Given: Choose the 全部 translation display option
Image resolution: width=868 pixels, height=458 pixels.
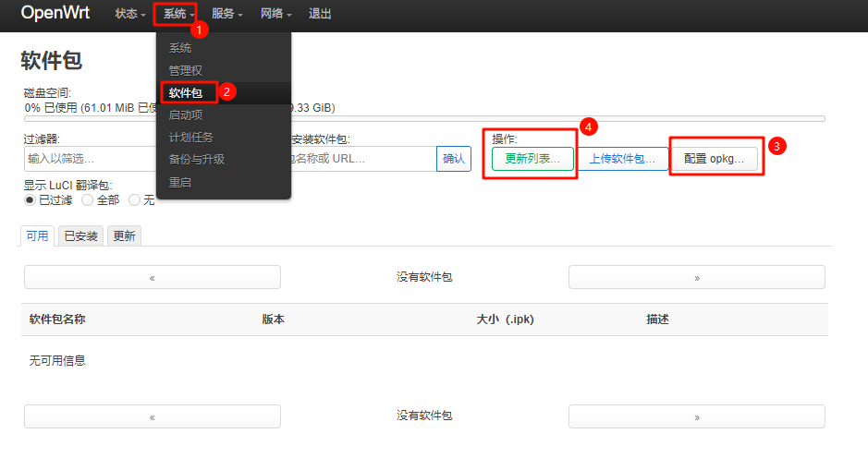Looking at the screenshot, I should click(88, 199).
